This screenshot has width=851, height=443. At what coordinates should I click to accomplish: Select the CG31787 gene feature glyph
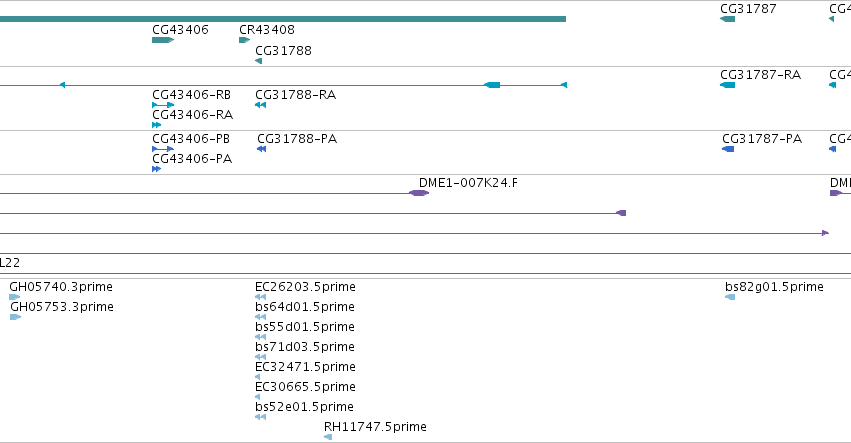(727, 19)
